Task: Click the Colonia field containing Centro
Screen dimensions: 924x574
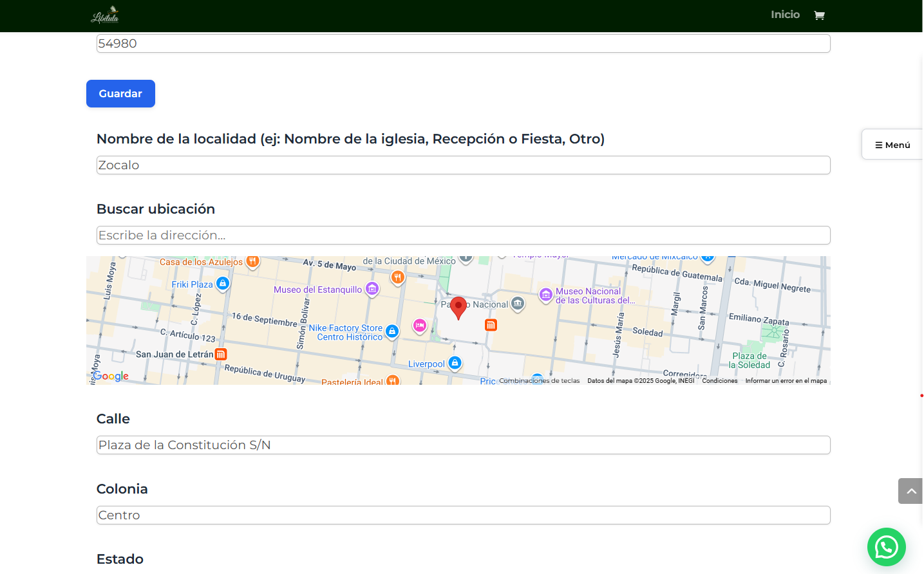Action: (x=463, y=515)
